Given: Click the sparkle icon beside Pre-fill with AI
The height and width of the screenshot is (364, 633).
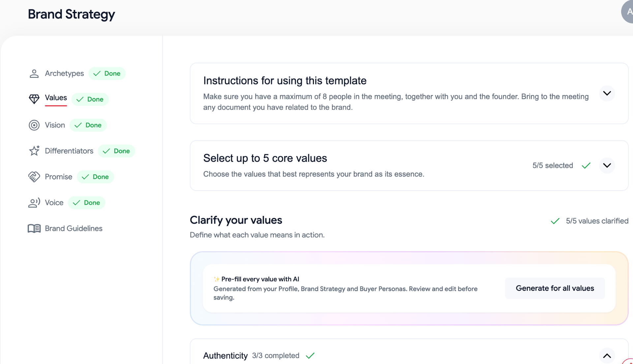Looking at the screenshot, I should (x=217, y=279).
